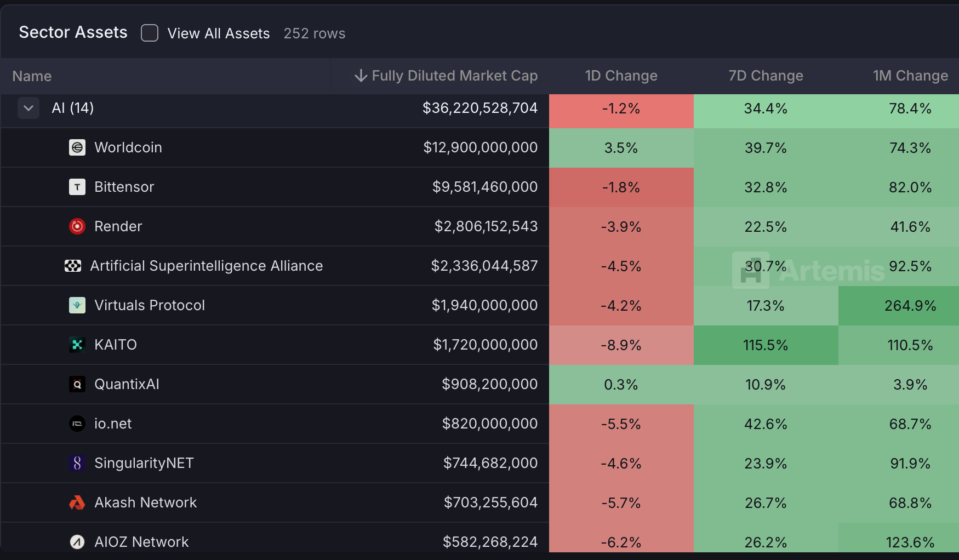This screenshot has height=560, width=959.
Task: Click the Akash Network logo icon
Action: pyautogui.click(x=77, y=502)
